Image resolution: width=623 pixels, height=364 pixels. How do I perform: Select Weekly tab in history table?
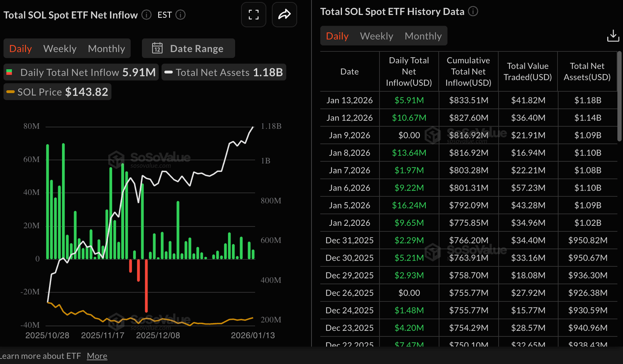point(376,36)
